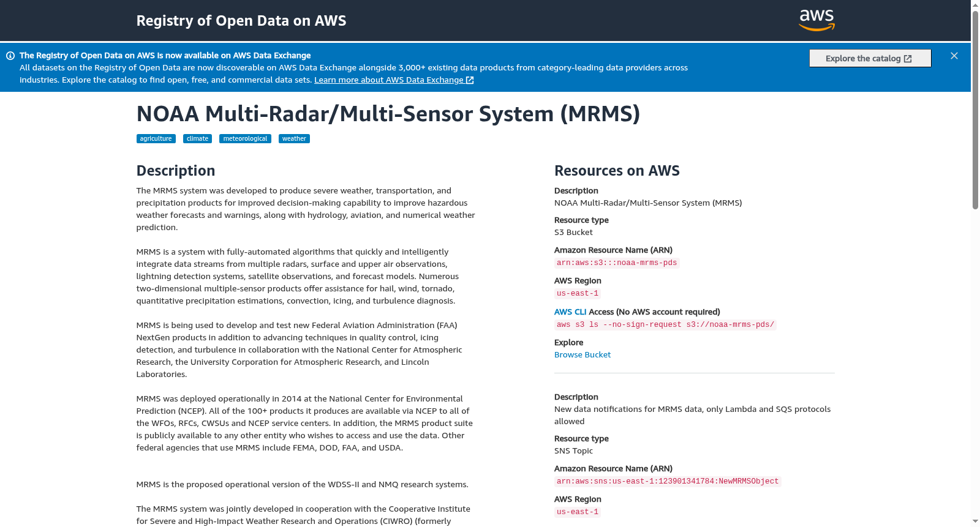Click the SNS topic ARN NewMRMSObject text
The height and width of the screenshot is (527, 980).
click(x=668, y=482)
